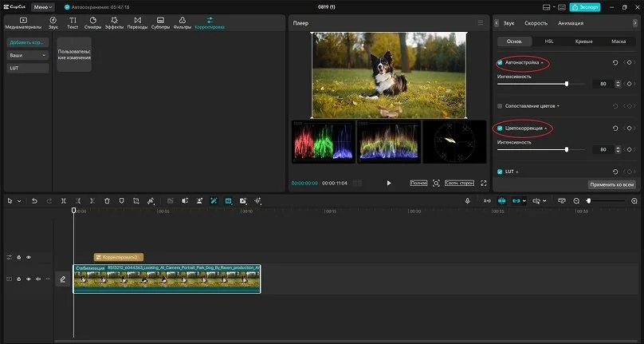Switch to the Анимация tab in properties

pos(571,23)
